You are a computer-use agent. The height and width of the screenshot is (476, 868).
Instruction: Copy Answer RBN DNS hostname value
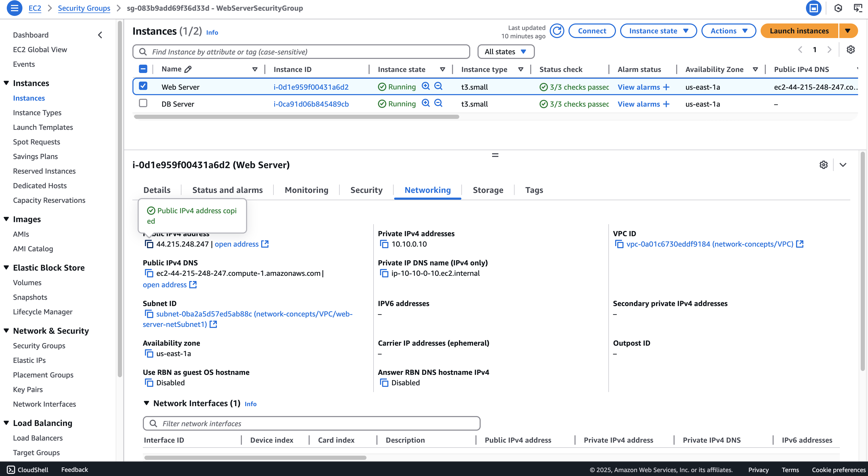pos(384,383)
